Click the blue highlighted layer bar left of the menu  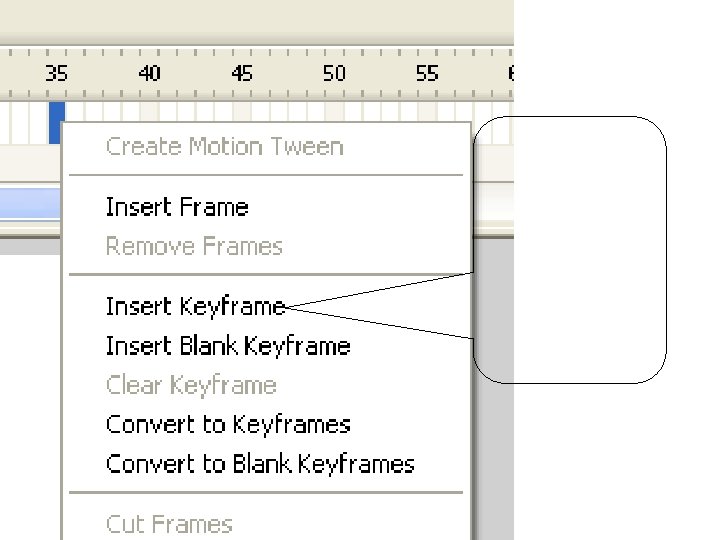(30, 205)
